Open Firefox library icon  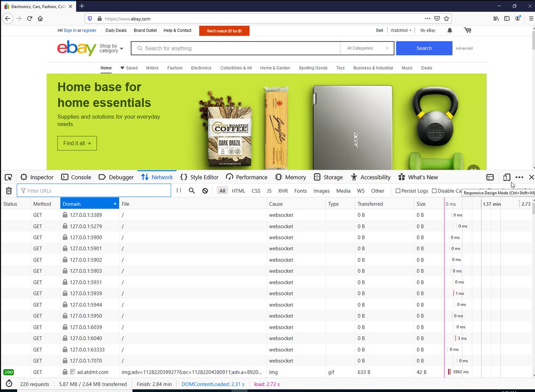pyautogui.click(x=496, y=19)
